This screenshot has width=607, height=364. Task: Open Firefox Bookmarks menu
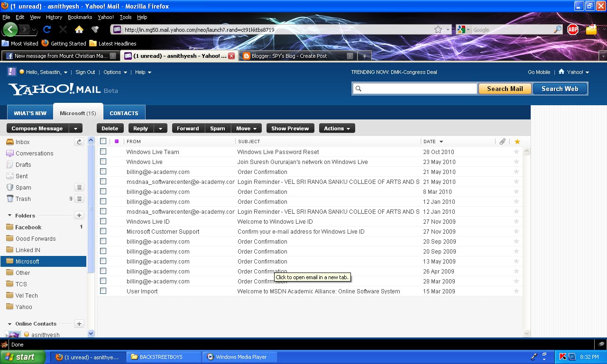80,17
